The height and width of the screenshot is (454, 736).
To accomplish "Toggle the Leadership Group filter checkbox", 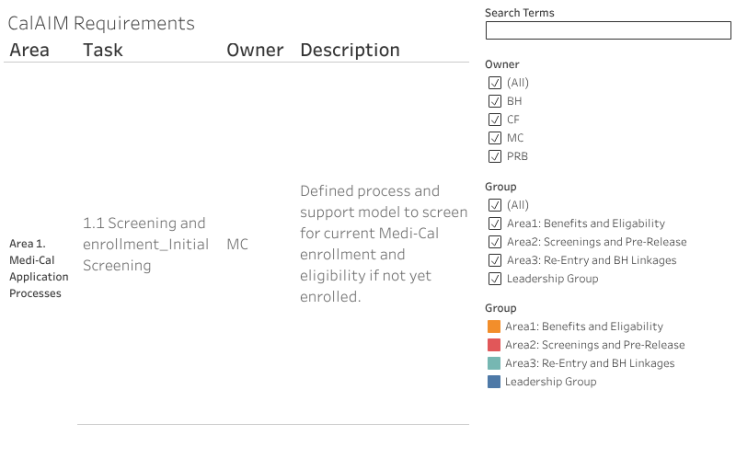I will coord(494,279).
